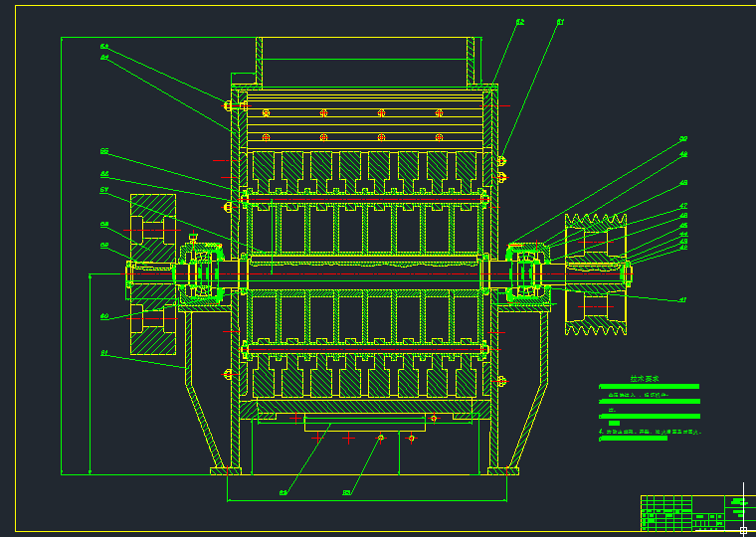Click part balloon number 43

[683, 241]
